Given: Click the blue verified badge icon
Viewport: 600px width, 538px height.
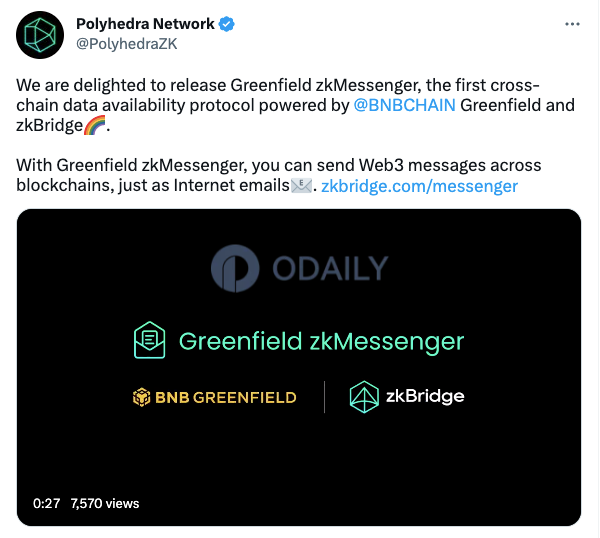Looking at the screenshot, I should 227,24.
